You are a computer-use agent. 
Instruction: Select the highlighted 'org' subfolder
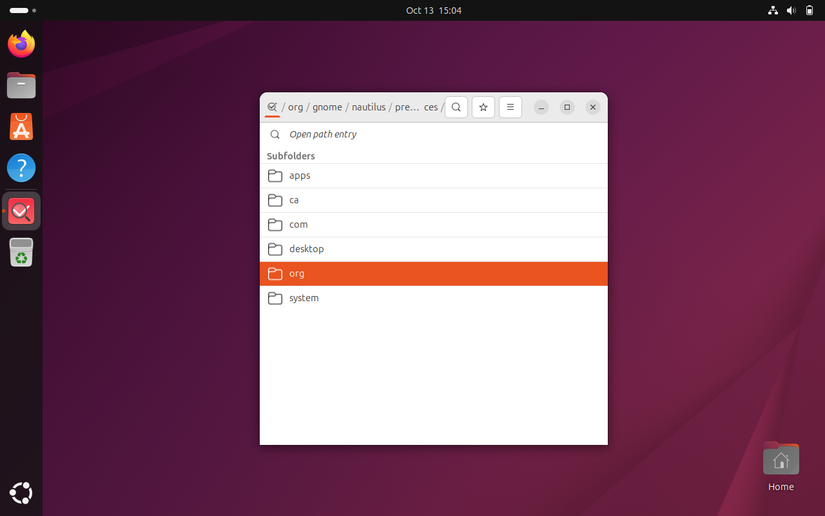[x=434, y=274]
